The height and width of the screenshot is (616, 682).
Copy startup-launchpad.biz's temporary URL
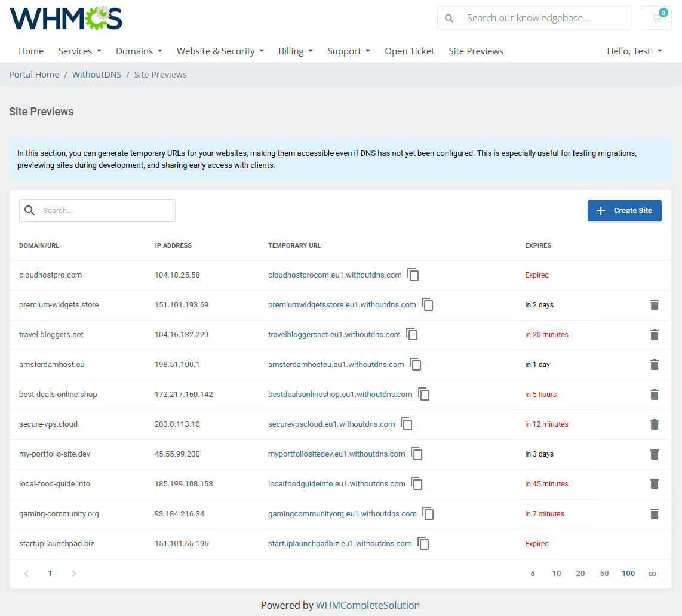coord(423,543)
